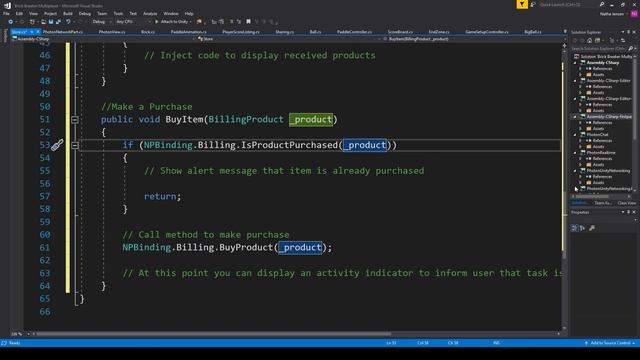Open the Analyze menu
Viewport: 640px width, 360px height.
(x=150, y=13)
